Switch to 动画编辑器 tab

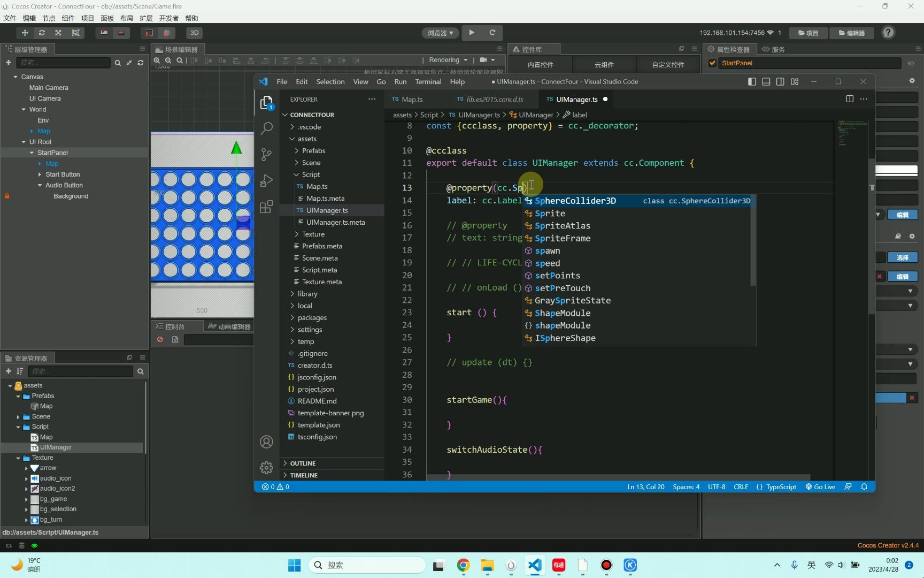click(x=229, y=326)
